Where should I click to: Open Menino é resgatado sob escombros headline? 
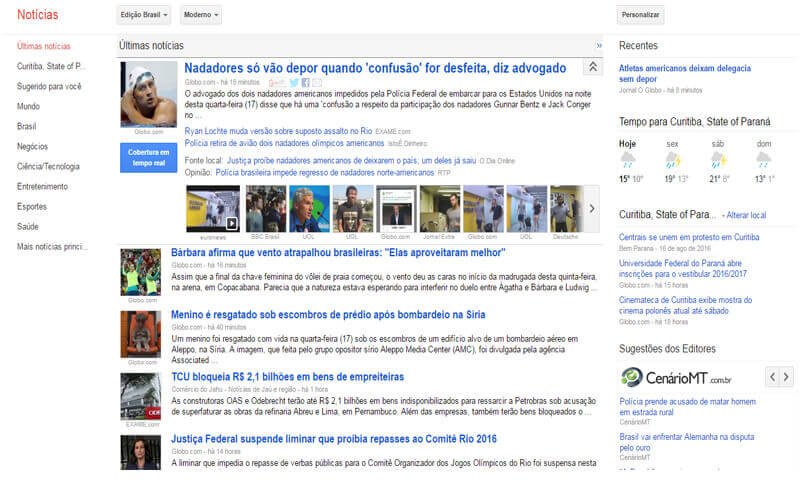[328, 315]
